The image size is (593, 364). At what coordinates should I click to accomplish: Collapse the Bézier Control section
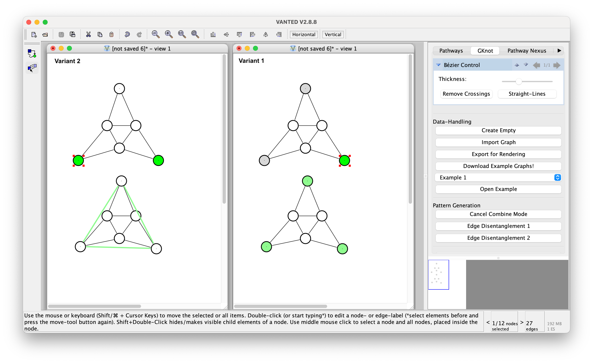(x=438, y=65)
